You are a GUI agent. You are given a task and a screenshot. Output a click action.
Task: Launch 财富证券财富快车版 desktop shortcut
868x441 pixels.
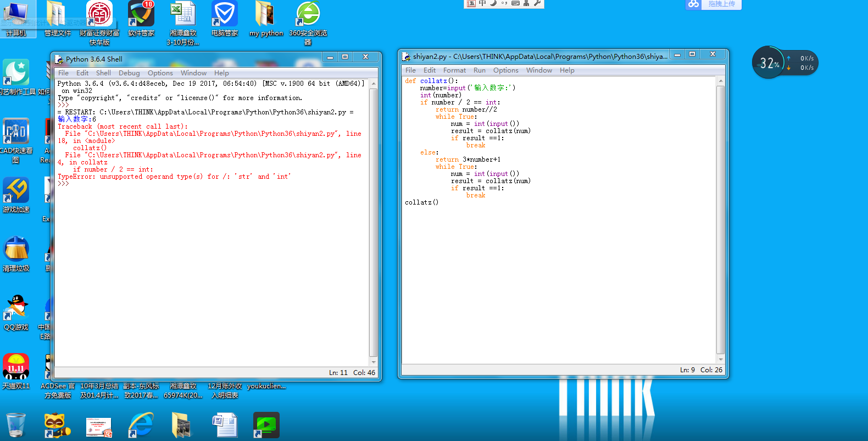pos(99,22)
